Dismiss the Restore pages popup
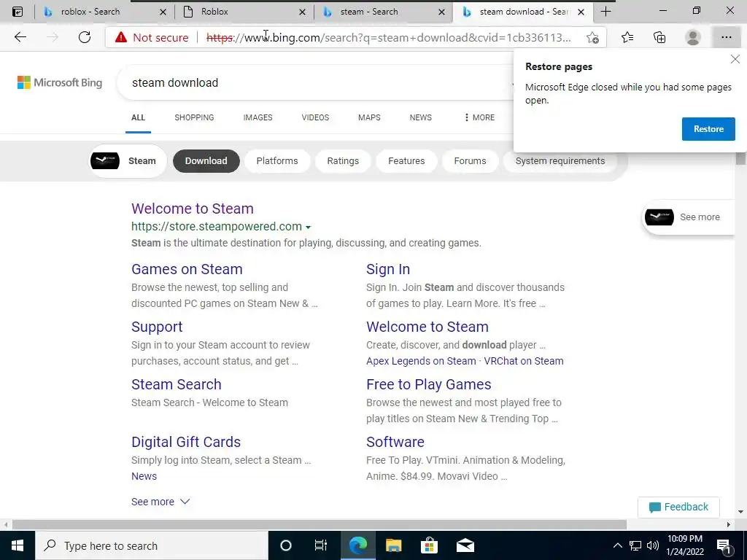This screenshot has width=747, height=560. click(x=735, y=59)
